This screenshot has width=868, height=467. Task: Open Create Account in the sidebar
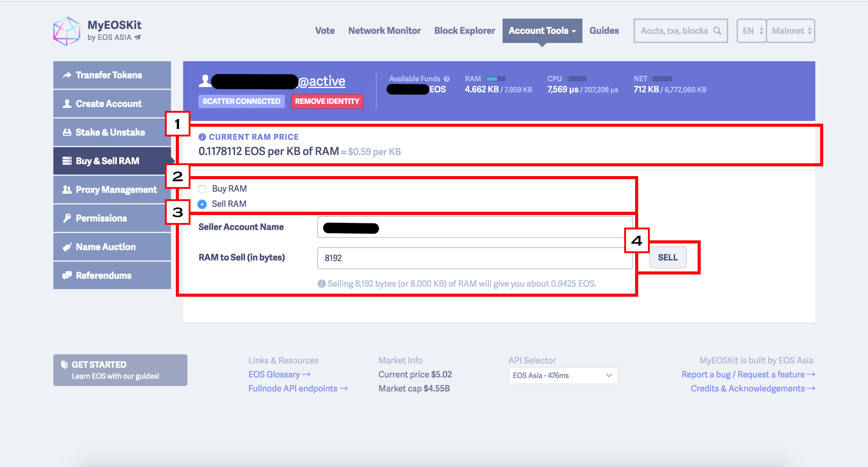[x=112, y=104]
